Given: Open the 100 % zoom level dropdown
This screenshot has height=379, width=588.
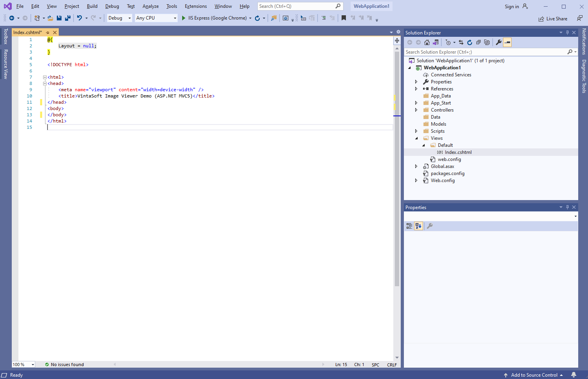Looking at the screenshot, I should 24,365.
